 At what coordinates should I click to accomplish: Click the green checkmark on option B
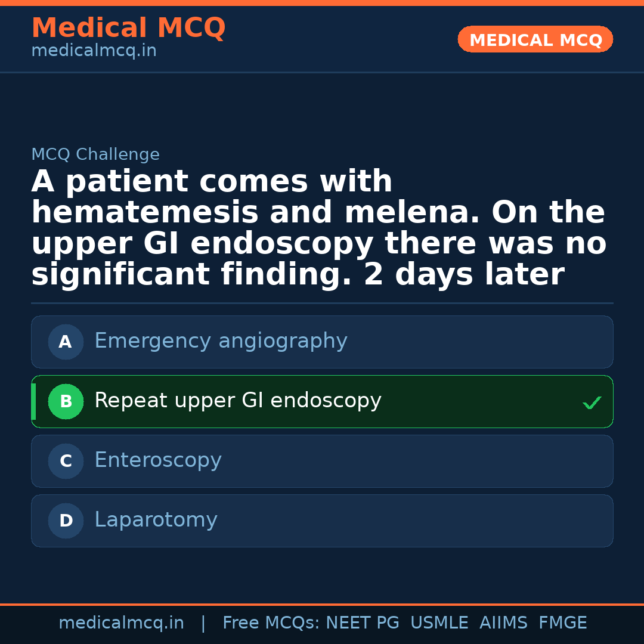coord(592,403)
